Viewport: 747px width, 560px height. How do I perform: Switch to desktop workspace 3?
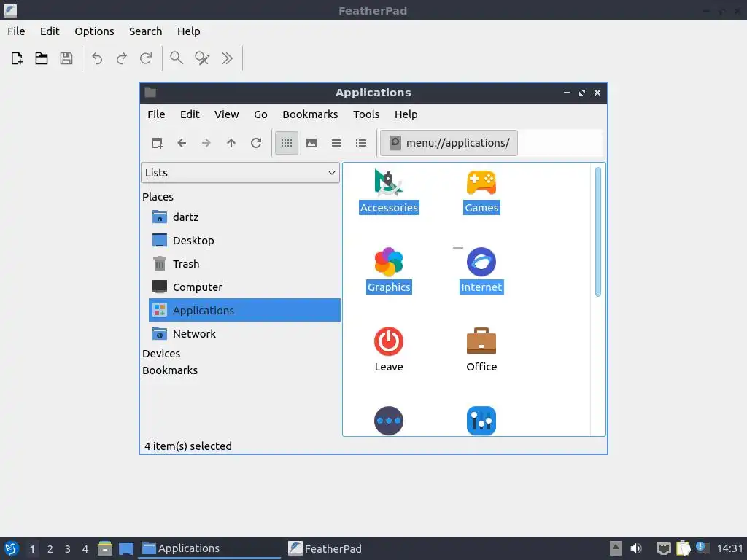pos(68,549)
